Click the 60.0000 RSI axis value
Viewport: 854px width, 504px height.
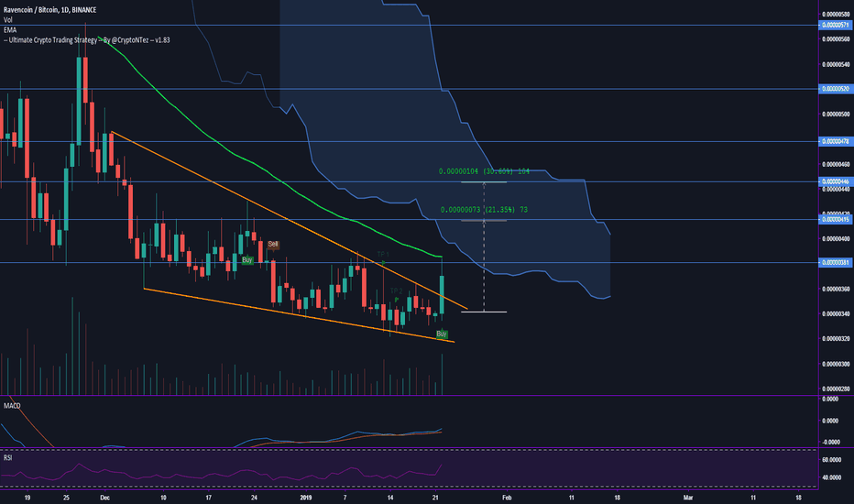tap(830, 460)
